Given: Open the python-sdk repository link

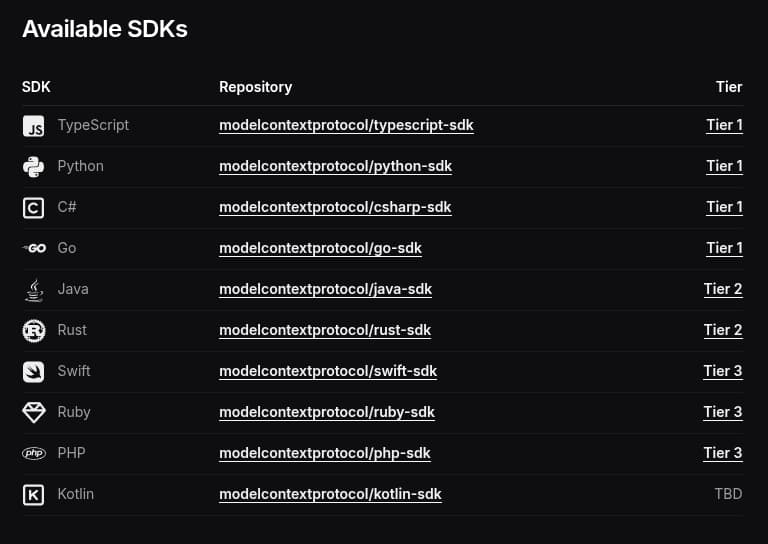Looking at the screenshot, I should pyautogui.click(x=335, y=167).
